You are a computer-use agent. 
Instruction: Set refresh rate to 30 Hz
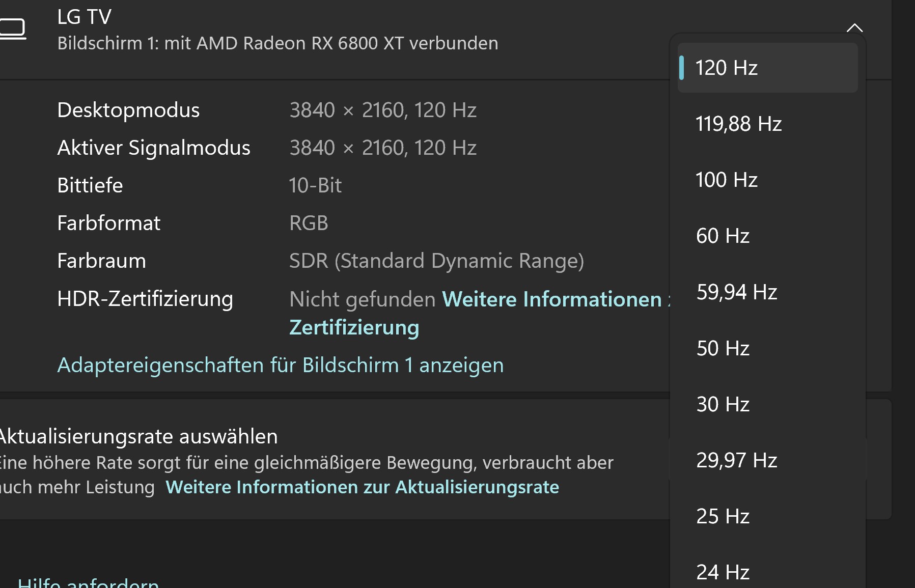[723, 404]
